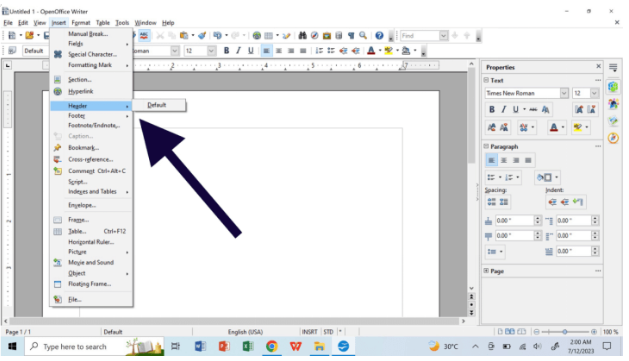This screenshot has width=629, height=361.
Task: Click the Insert Table toolbar icon
Action: 268,36
